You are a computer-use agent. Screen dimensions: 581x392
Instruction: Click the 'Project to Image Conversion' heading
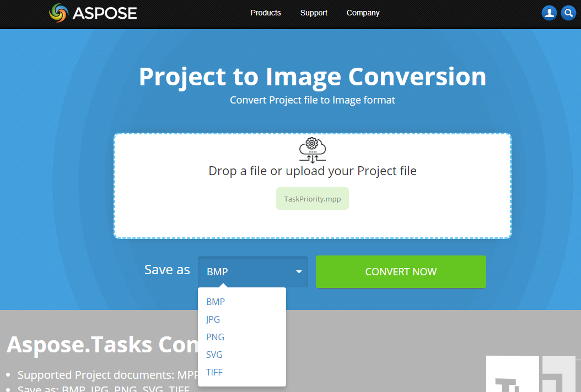point(313,77)
